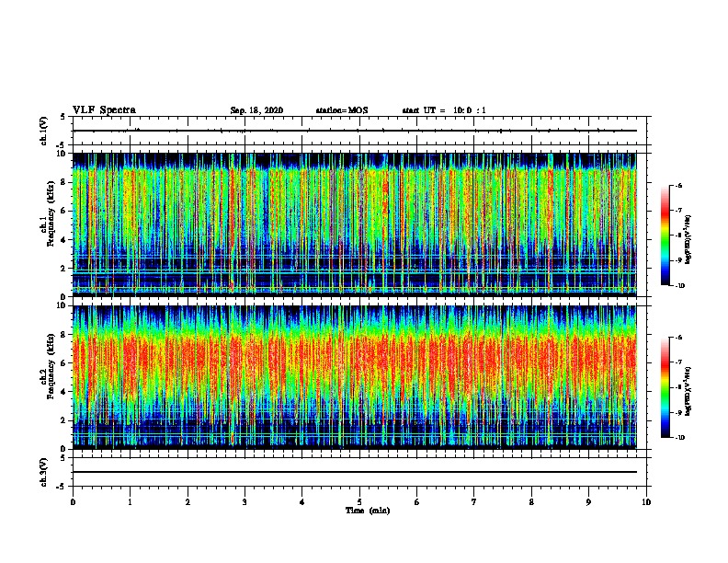
Task: Click the '3' tick on the time axis
Action: point(245,502)
